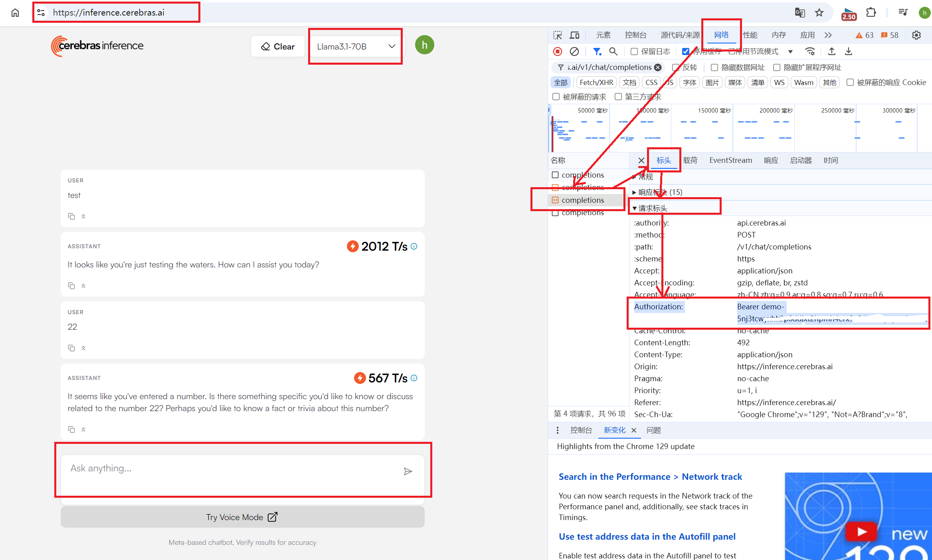View info for the 567 T/s speed
Image resolution: width=932 pixels, height=560 pixels.
(x=414, y=378)
